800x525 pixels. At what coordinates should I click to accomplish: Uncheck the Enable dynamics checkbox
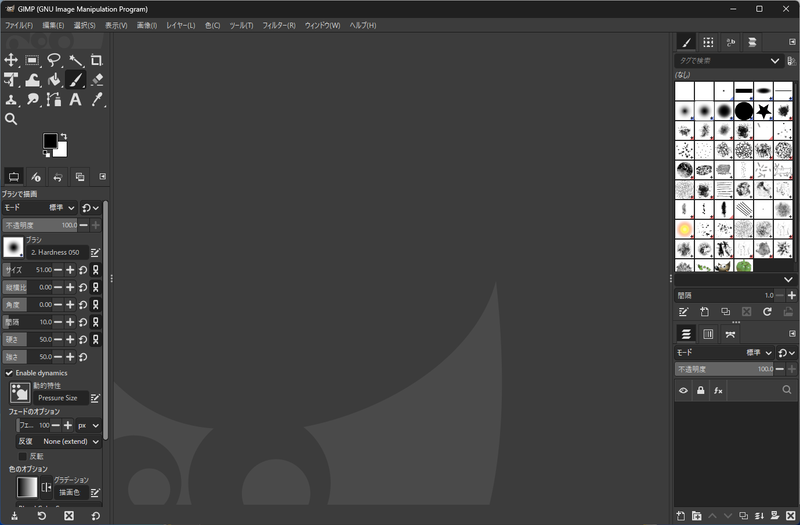tap(9, 373)
